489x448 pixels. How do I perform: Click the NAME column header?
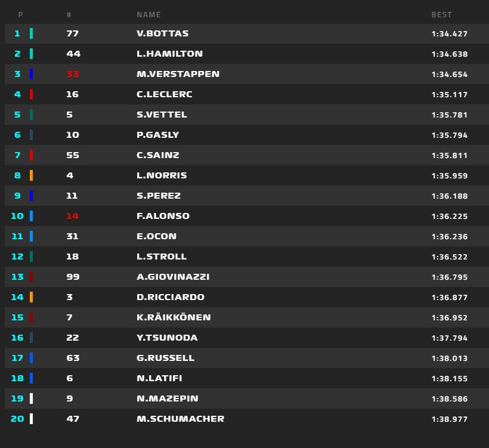148,15
